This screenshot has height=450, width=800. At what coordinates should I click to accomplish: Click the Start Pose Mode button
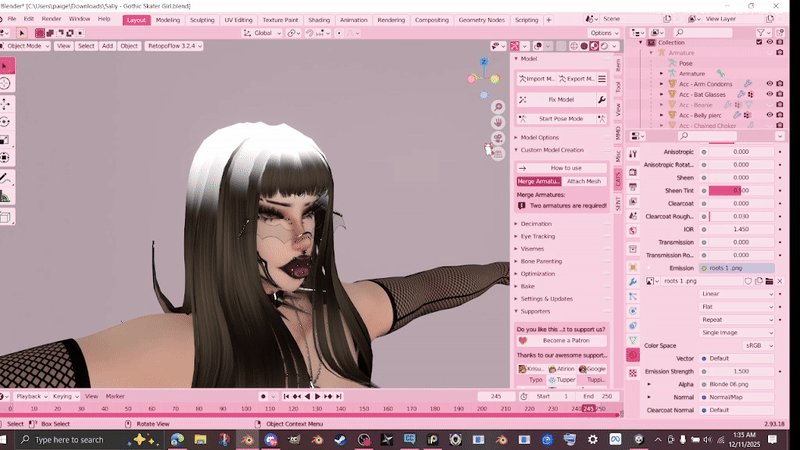(x=561, y=119)
